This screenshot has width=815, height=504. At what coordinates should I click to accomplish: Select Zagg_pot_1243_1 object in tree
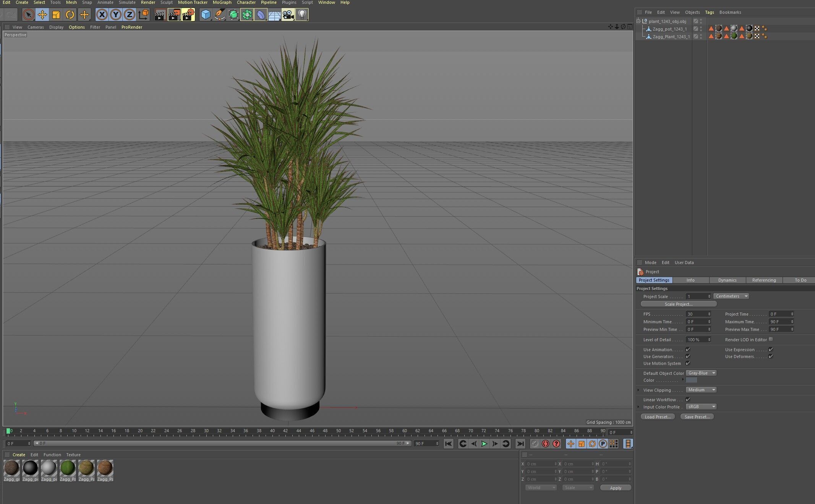coord(669,29)
